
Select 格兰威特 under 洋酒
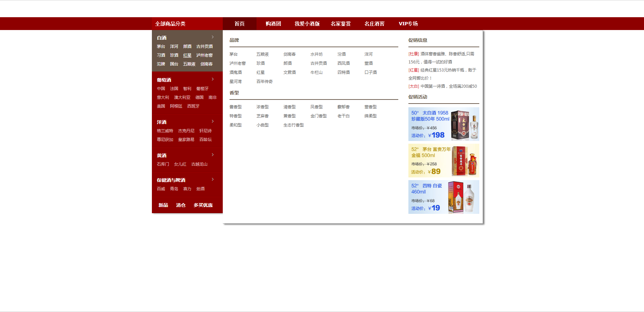pos(165,131)
